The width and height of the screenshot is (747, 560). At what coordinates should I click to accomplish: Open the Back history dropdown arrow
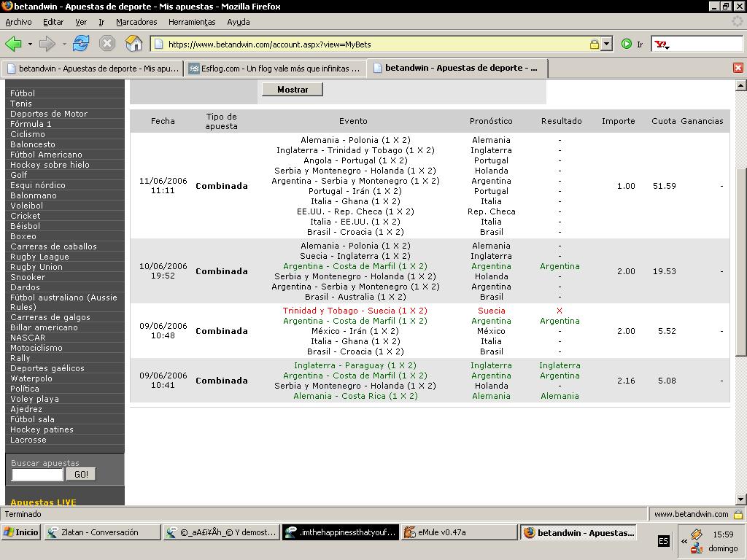(30, 44)
